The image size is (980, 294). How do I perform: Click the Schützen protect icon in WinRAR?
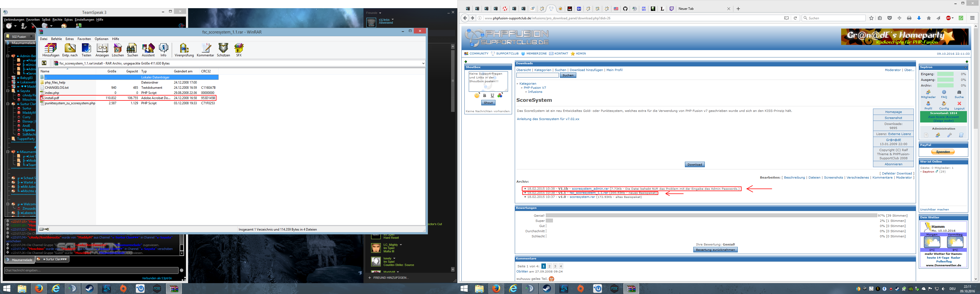click(x=223, y=50)
